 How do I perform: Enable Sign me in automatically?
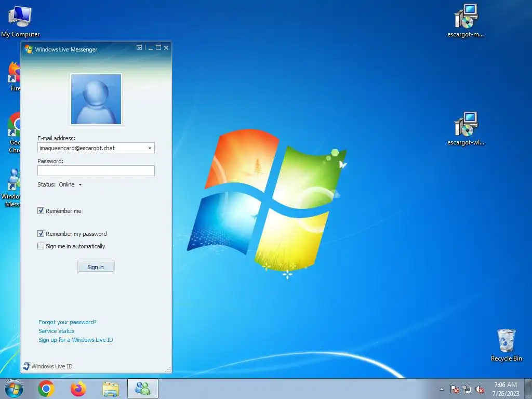pyautogui.click(x=41, y=246)
